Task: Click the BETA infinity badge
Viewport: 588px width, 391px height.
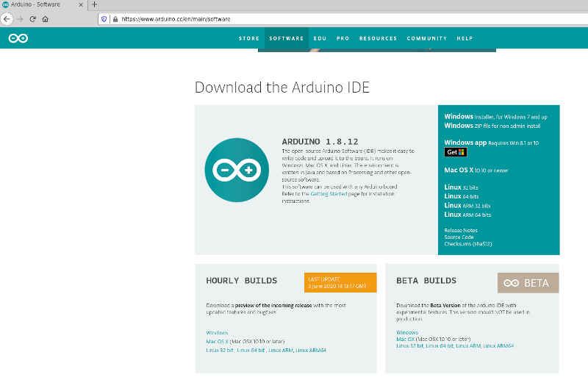Action: (x=528, y=283)
